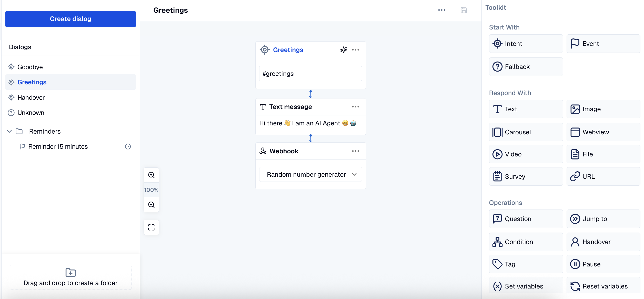Add a Survey response element
The height and width of the screenshot is (299, 644).
(x=526, y=176)
